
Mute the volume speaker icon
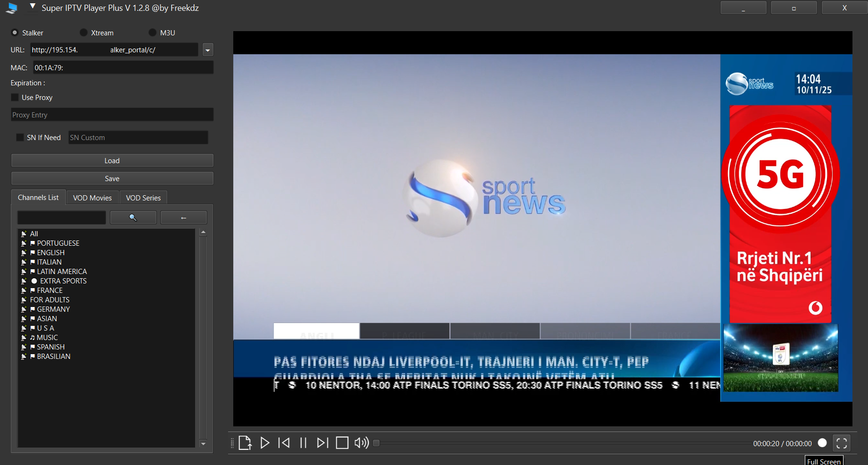tap(361, 443)
